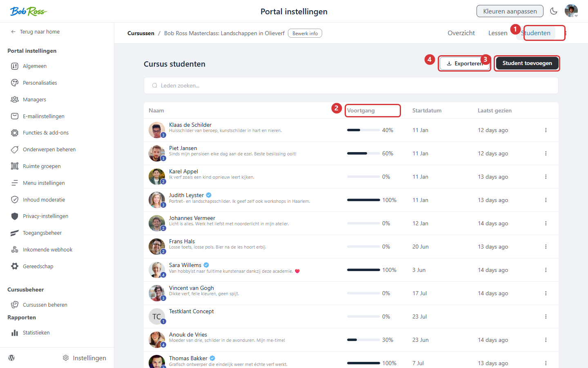
Task: Open row menu for Karel Appel
Action: point(546,177)
